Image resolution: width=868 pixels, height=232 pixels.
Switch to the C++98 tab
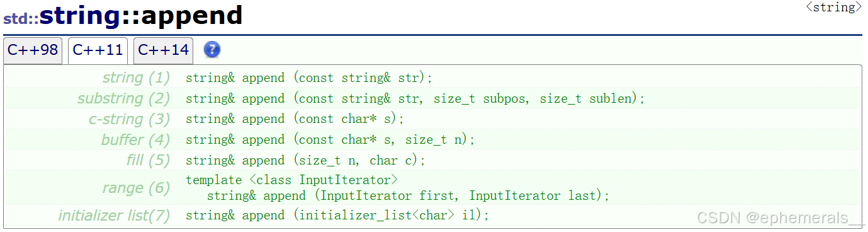point(33,50)
